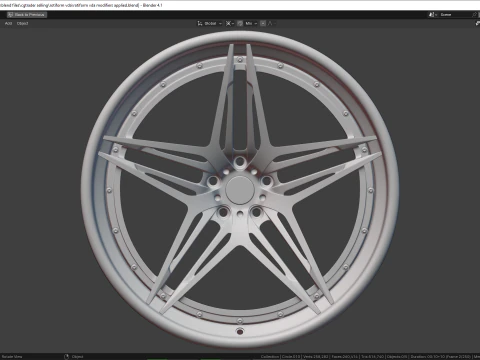
Task: Click the Scene name field
Action: (x=455, y=15)
